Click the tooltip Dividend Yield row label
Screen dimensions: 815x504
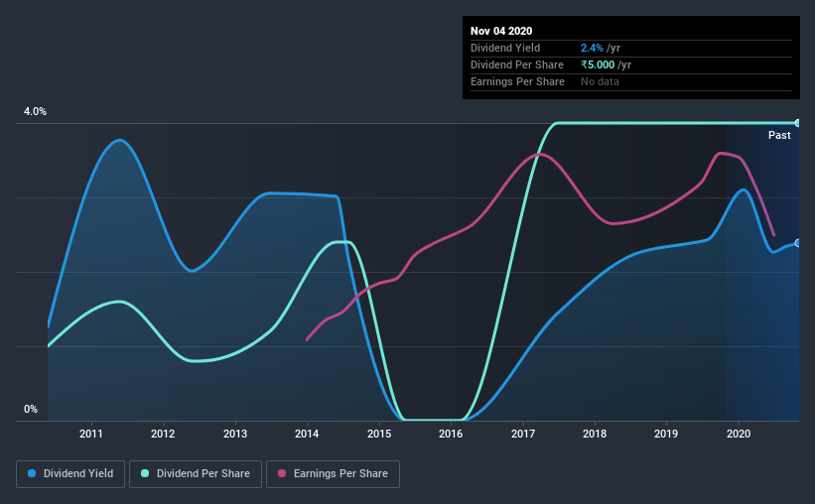(x=505, y=48)
